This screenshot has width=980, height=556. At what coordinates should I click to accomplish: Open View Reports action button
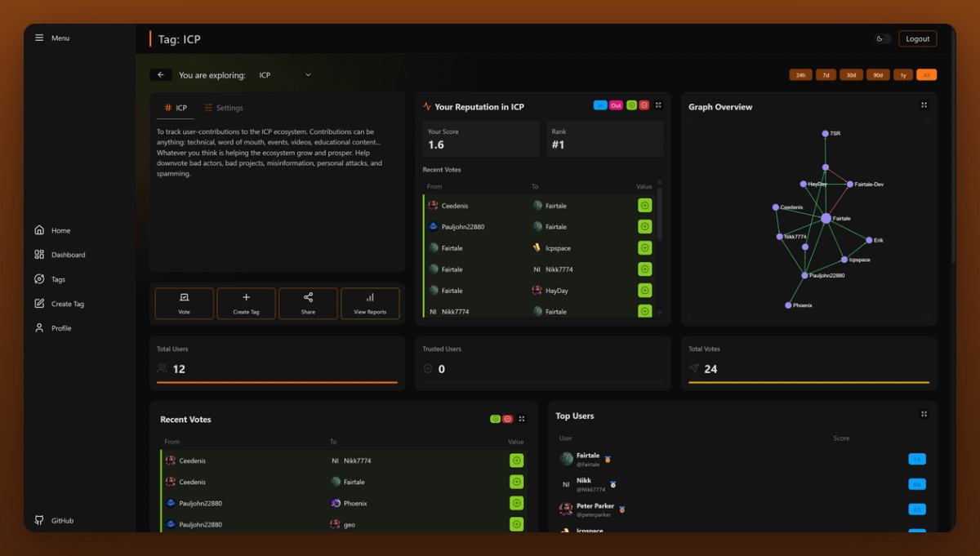pos(370,303)
